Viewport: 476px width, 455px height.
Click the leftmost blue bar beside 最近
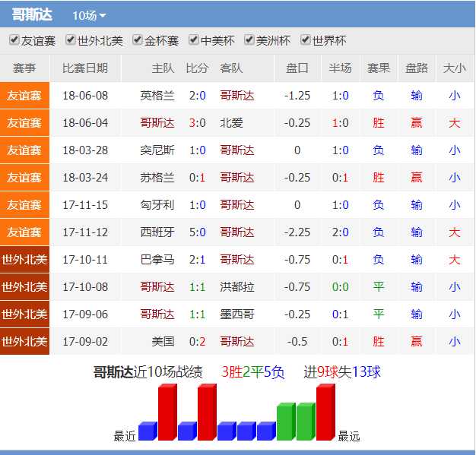[147, 431]
